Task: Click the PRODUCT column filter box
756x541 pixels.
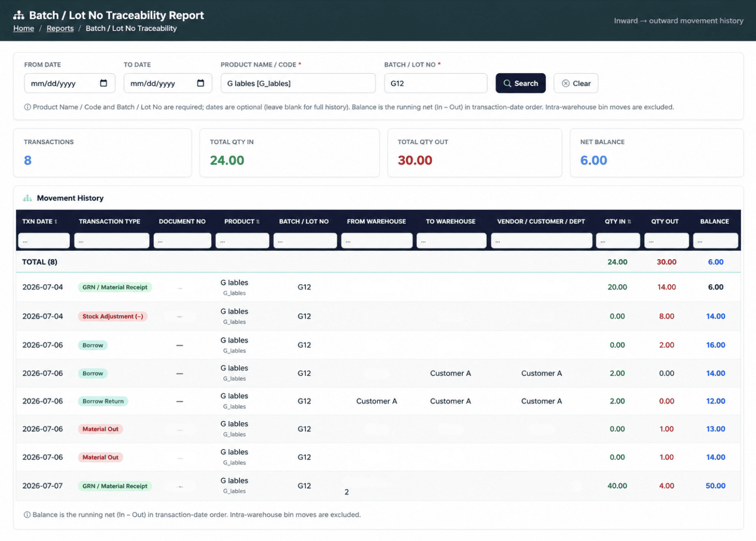Action: point(242,241)
